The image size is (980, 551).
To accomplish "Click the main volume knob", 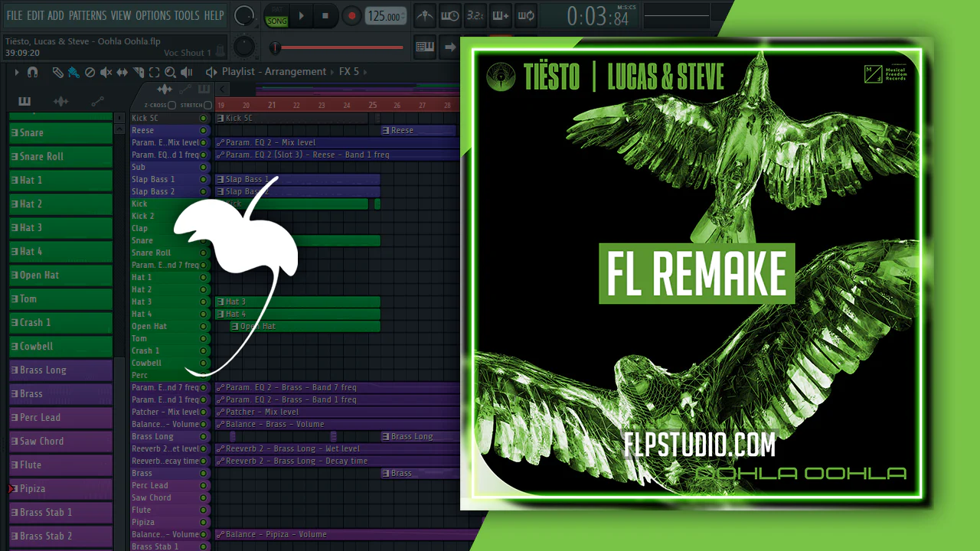I will 244,15.
